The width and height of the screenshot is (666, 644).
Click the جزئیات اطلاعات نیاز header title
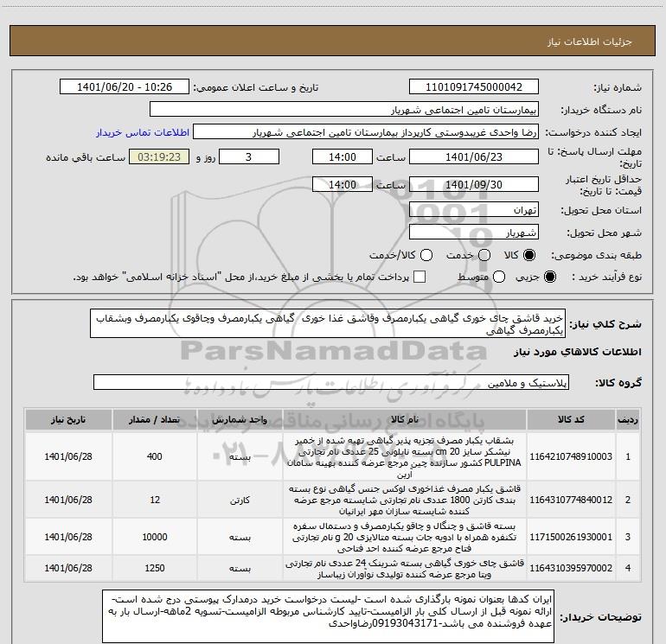[x=589, y=41]
